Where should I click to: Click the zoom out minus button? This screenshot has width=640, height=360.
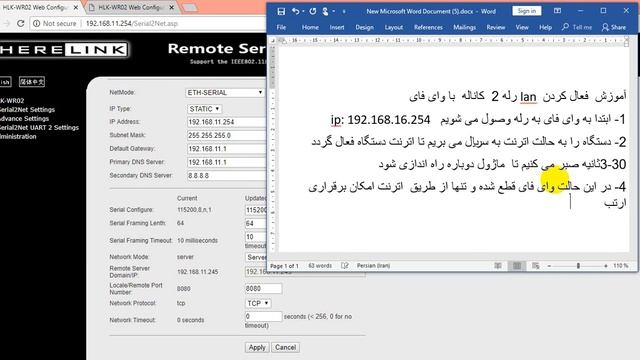point(549,266)
